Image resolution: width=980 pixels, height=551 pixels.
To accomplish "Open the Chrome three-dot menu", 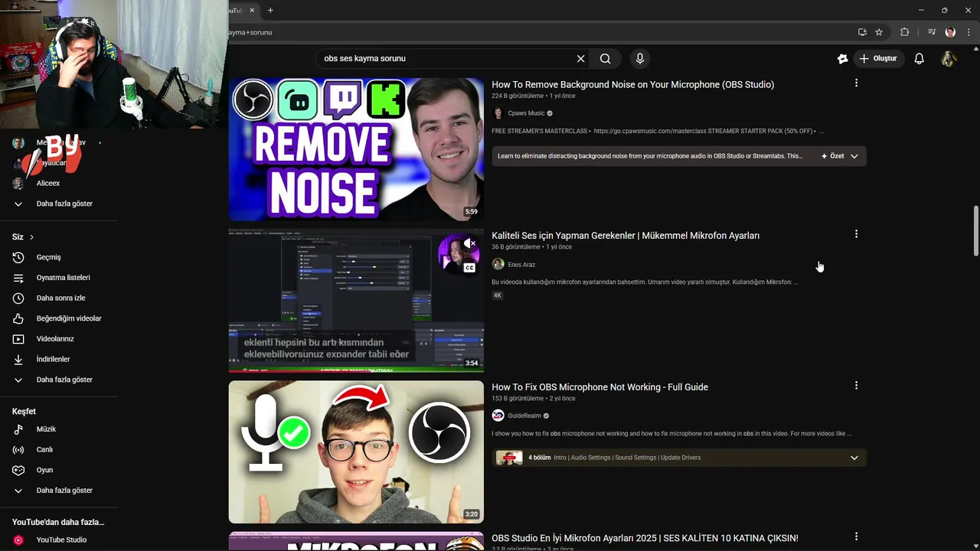I will 968,32.
